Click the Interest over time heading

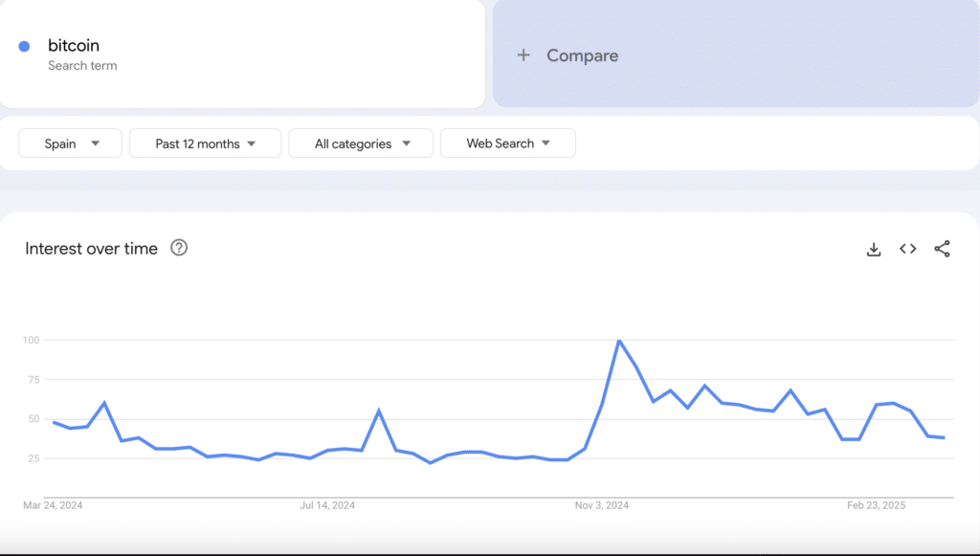click(x=91, y=249)
